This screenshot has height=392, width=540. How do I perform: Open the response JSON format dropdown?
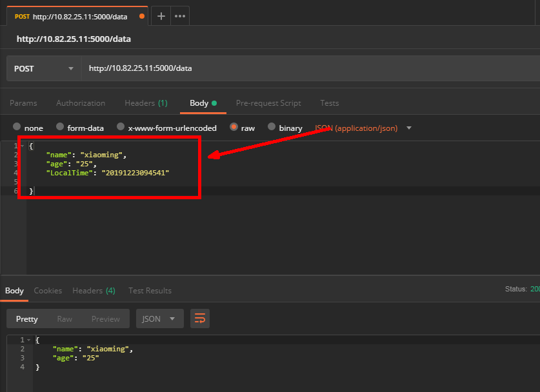(160, 318)
